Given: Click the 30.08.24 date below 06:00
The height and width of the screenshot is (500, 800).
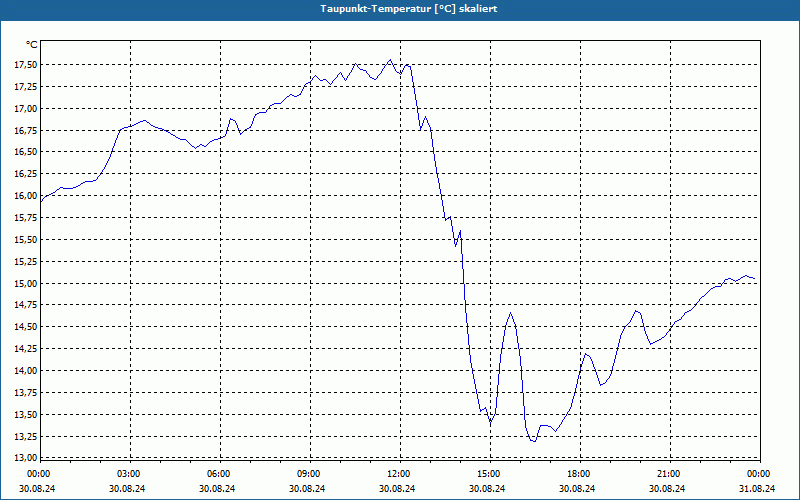Looking at the screenshot, I should [x=217, y=489].
